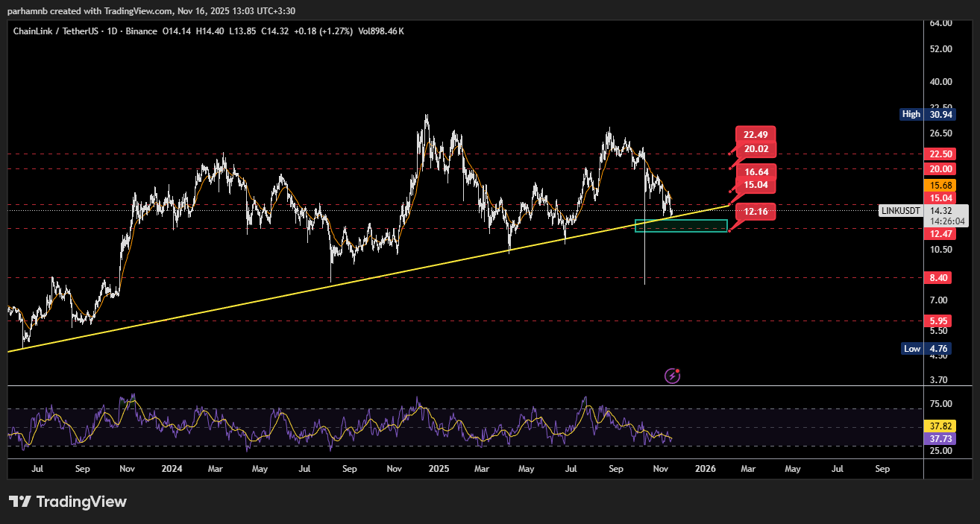The width and height of the screenshot is (980, 524).
Task: Click the 12.47 red price axis label
Action: click(937, 234)
